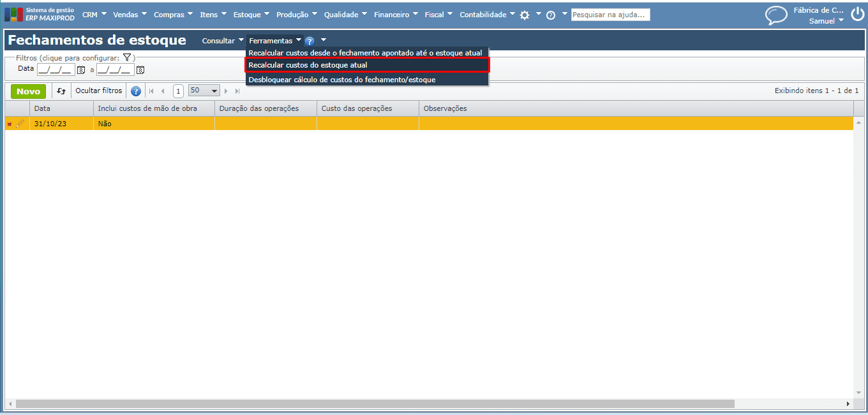This screenshot has width=868, height=415.
Task: Click arrow beside blue help in title bar
Action: (324, 40)
